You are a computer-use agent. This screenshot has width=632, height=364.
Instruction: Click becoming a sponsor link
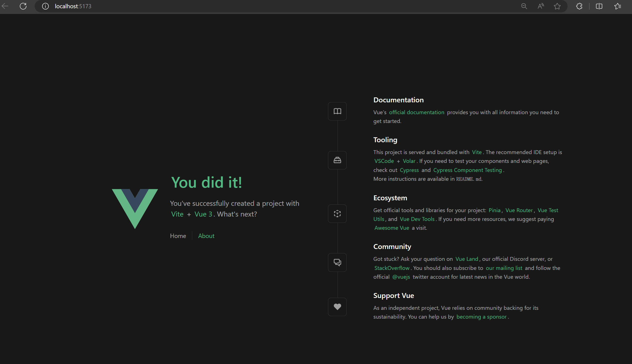click(481, 317)
